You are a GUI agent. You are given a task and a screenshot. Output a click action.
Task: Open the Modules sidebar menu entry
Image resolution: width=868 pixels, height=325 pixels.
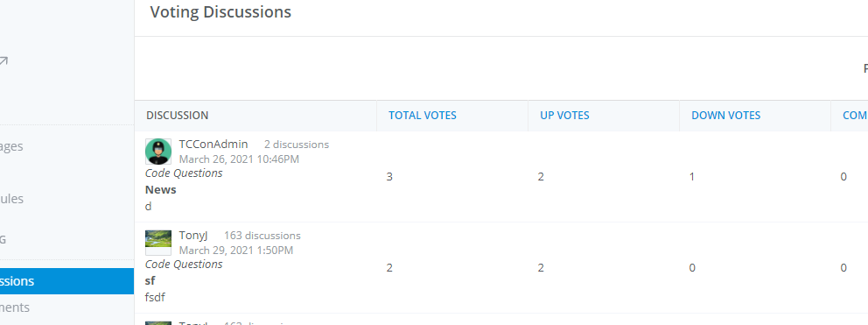(x=11, y=199)
